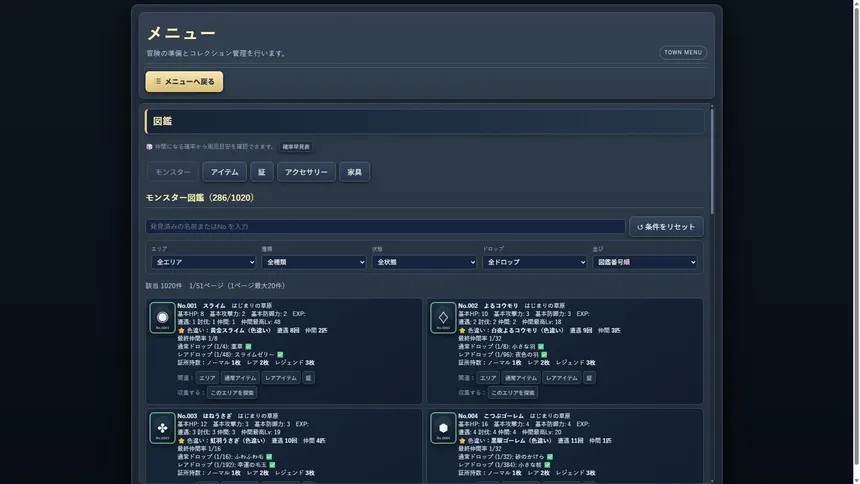
Task: Open the 証 encyclopedia tab
Action: click(x=262, y=172)
